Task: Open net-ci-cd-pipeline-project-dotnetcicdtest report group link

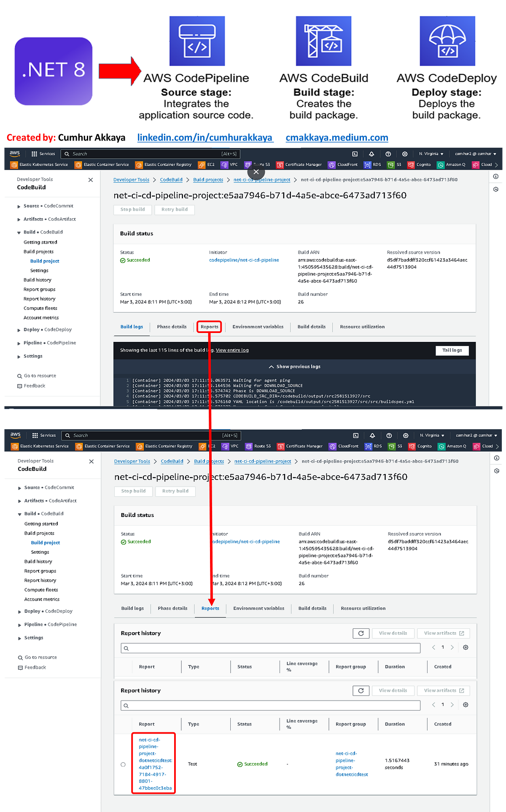Action: tap(352, 764)
